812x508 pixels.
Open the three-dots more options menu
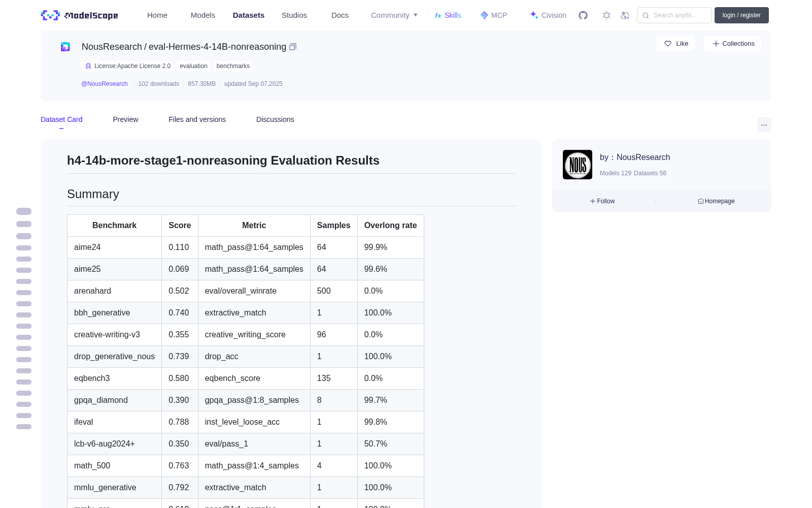click(764, 124)
